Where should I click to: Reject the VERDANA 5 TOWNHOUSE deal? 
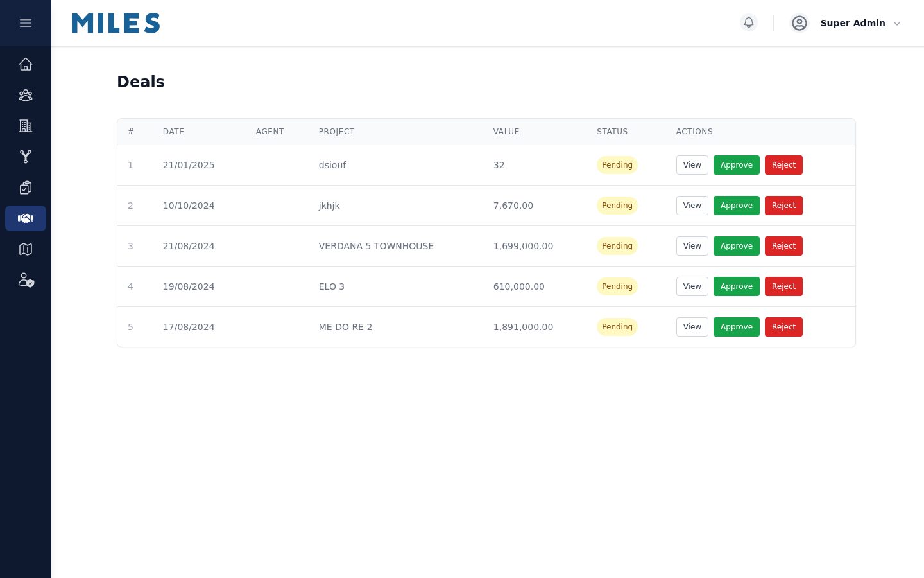(x=783, y=246)
